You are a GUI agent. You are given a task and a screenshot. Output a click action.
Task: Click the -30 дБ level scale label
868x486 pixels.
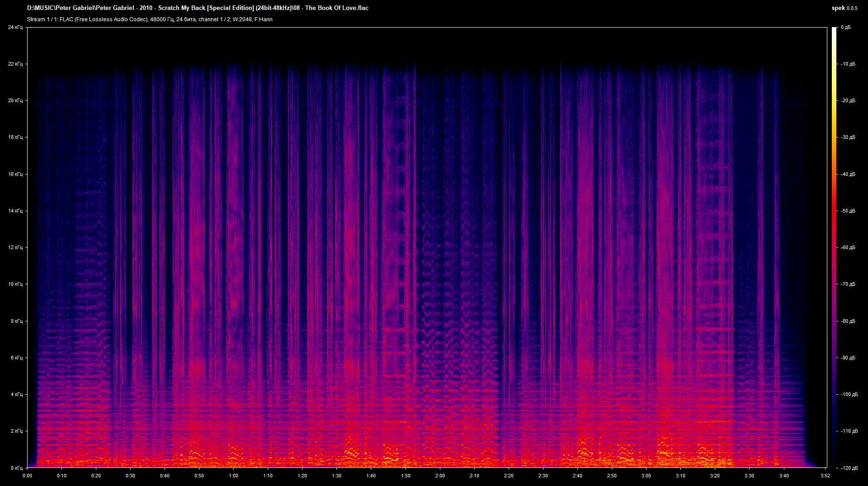coord(848,137)
